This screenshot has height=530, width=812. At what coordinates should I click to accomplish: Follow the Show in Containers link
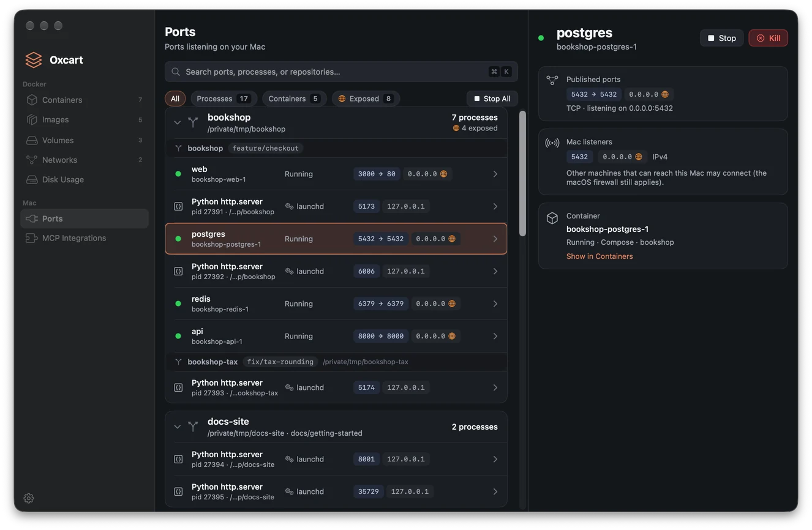pos(600,256)
